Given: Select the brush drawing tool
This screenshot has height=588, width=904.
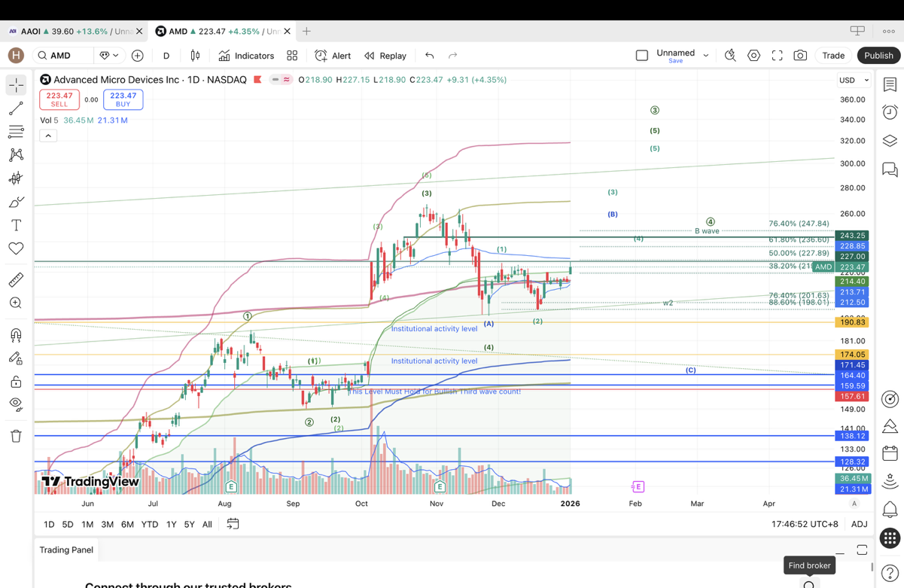Looking at the screenshot, I should coord(16,202).
